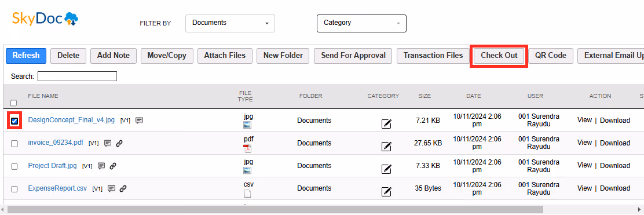The height and width of the screenshot is (215, 644).
Task: Click the New Folder button
Action: [x=283, y=56]
